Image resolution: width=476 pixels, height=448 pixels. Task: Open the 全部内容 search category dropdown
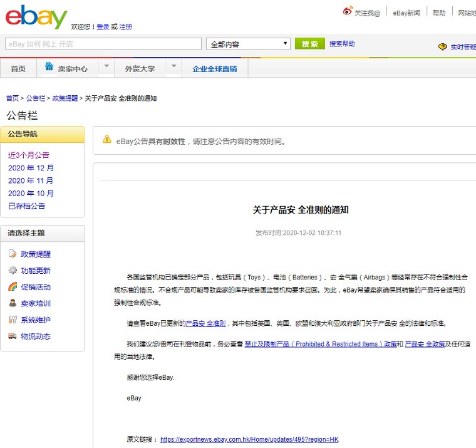(248, 44)
